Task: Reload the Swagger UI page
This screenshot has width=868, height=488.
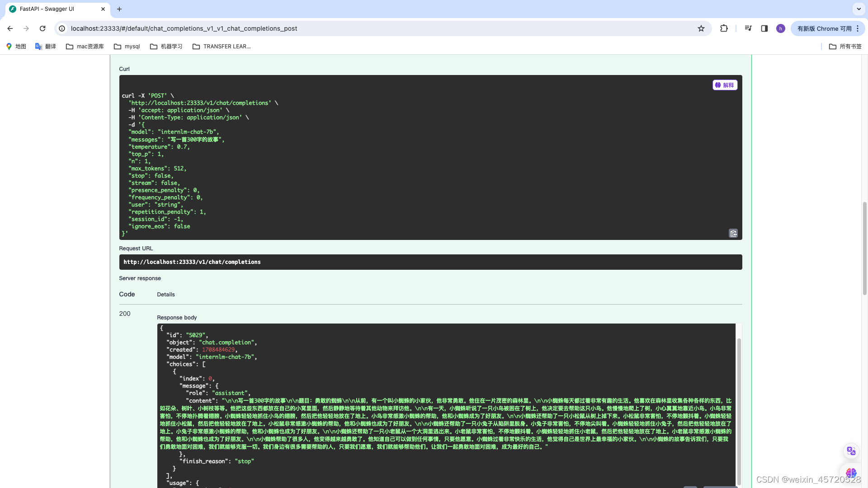Action: click(x=42, y=28)
